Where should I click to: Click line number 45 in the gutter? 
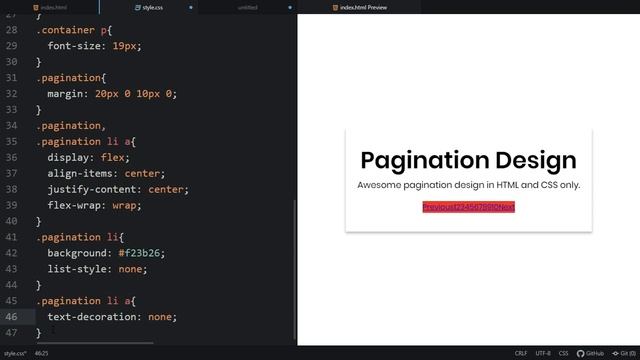(x=11, y=301)
